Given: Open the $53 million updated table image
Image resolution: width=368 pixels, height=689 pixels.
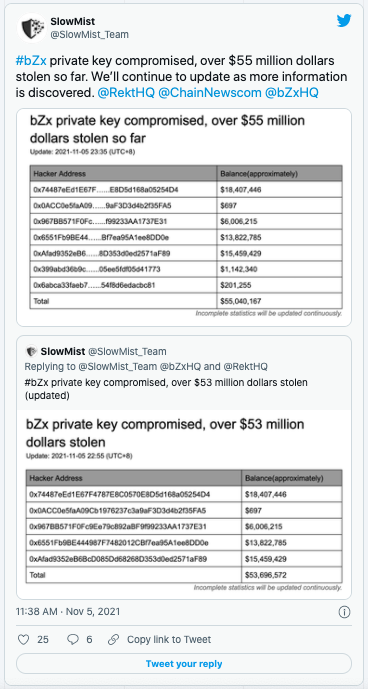Looking at the screenshot, I should coord(184,504).
